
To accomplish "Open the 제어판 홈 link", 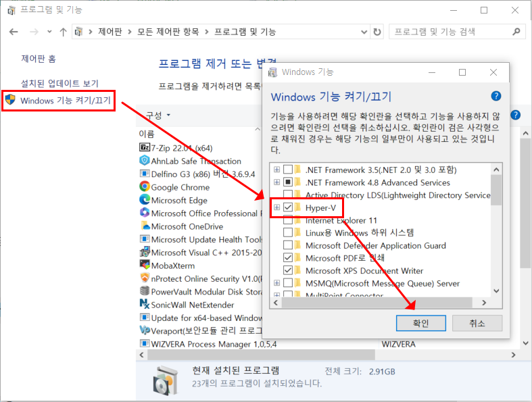I will pos(39,59).
